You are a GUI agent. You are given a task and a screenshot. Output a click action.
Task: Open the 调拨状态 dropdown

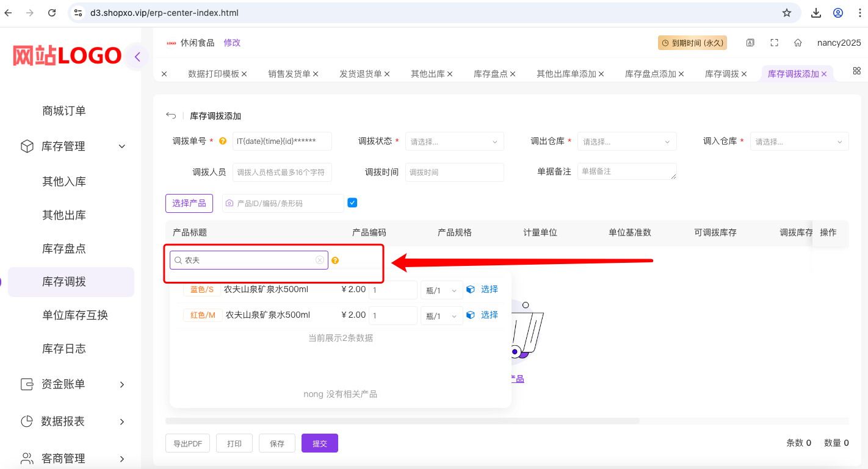[455, 141]
